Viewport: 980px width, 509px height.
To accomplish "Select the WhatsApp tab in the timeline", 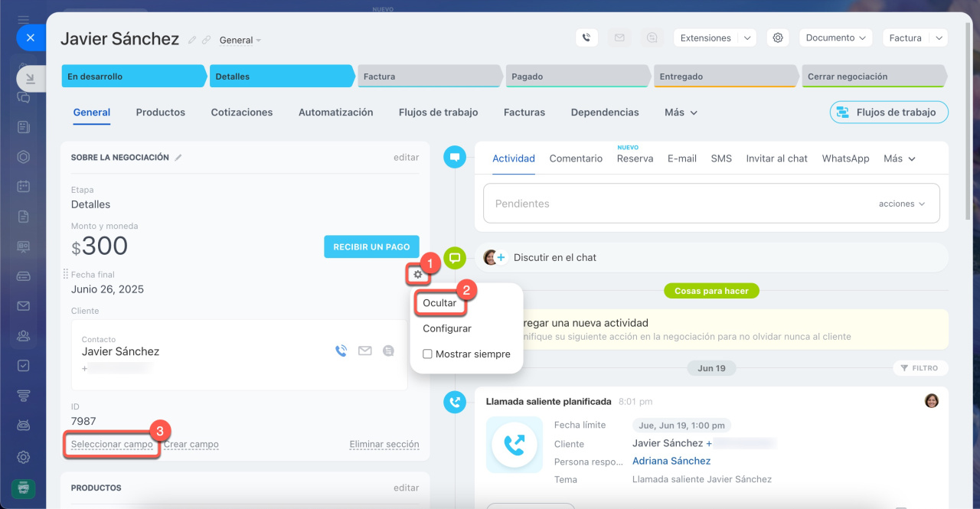I will pyautogui.click(x=845, y=158).
